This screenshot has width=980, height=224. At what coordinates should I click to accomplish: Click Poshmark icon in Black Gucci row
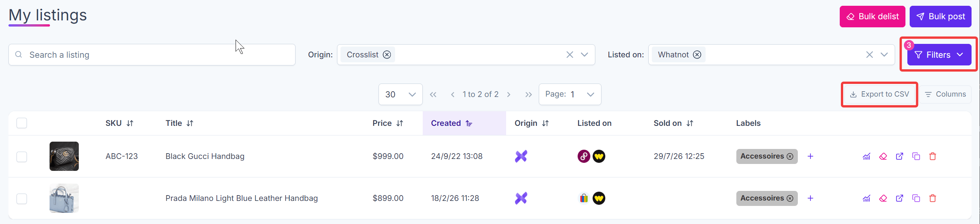pyautogui.click(x=584, y=156)
